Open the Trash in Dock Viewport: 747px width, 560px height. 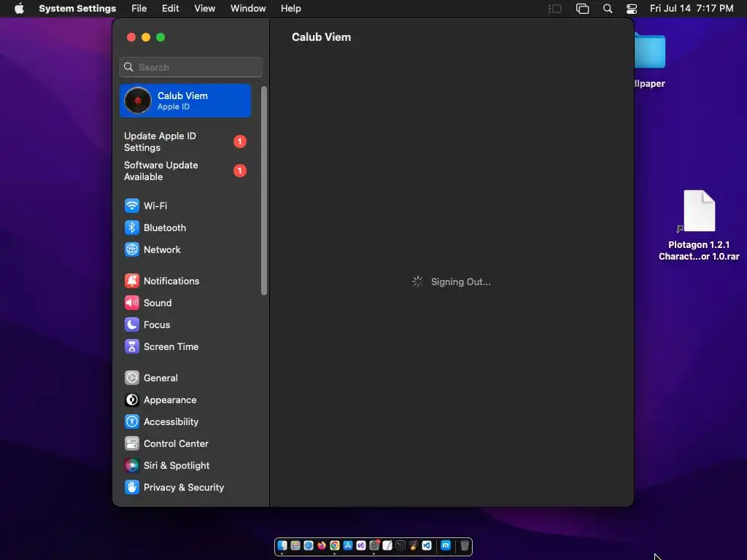tap(465, 545)
